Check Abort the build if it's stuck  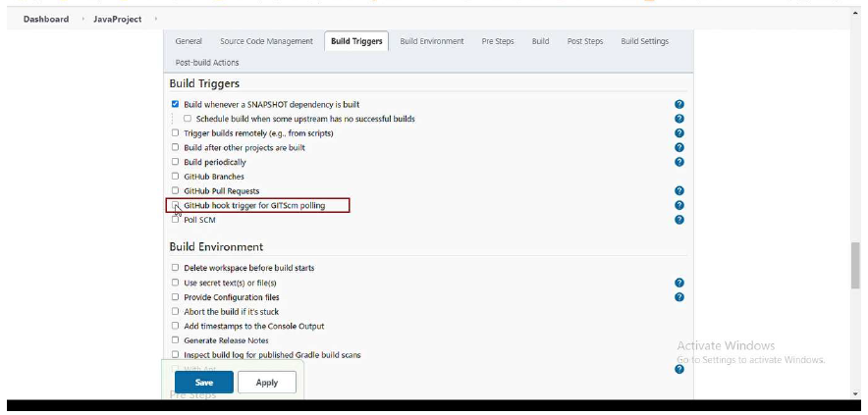tap(175, 310)
